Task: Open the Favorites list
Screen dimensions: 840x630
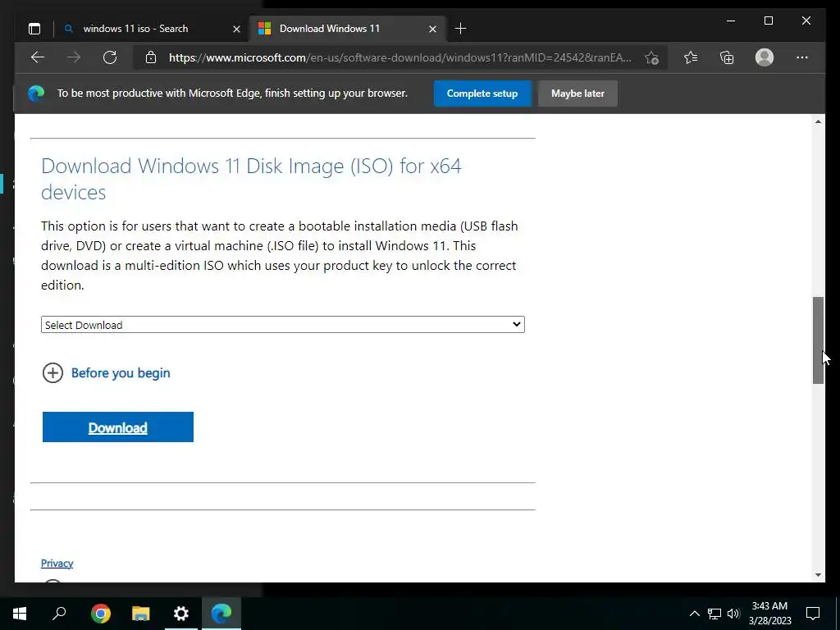Action: click(691, 57)
